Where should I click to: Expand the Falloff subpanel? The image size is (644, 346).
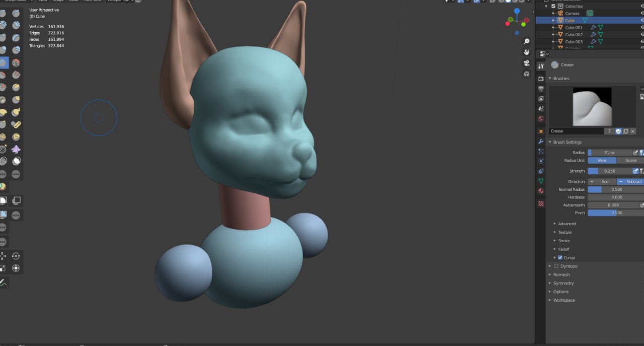tap(555, 249)
